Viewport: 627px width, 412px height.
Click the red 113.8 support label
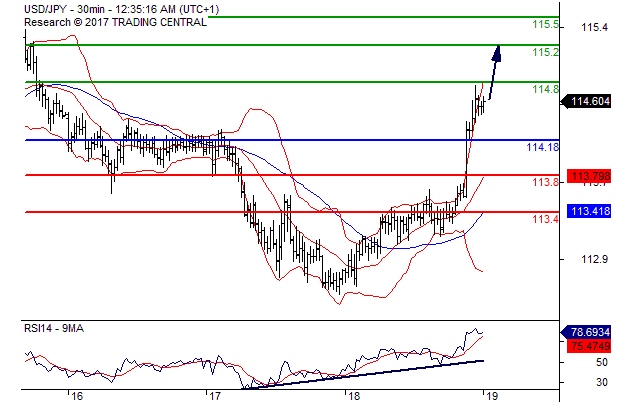545,182
